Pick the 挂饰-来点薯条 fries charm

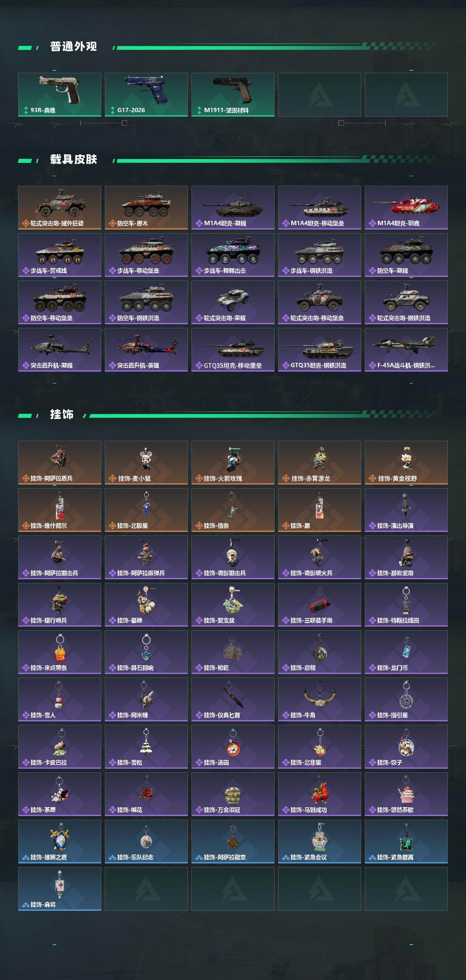pos(60,652)
